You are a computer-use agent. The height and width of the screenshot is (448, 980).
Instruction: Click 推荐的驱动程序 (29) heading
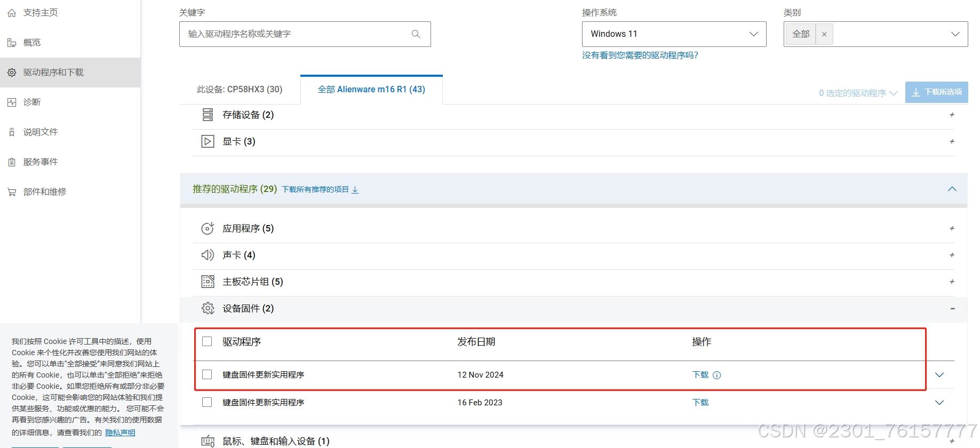pos(235,189)
